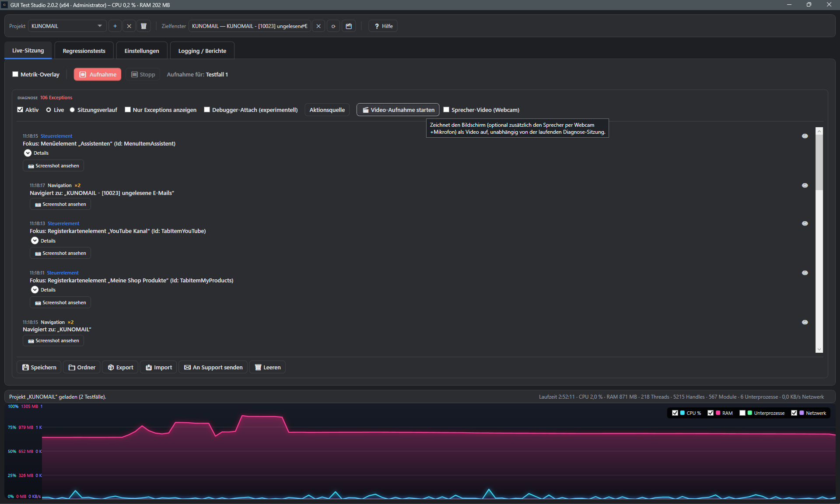Image resolution: width=840 pixels, height=504 pixels.
Task: Select the Sitzungsverlauf radio option
Action: point(72,110)
